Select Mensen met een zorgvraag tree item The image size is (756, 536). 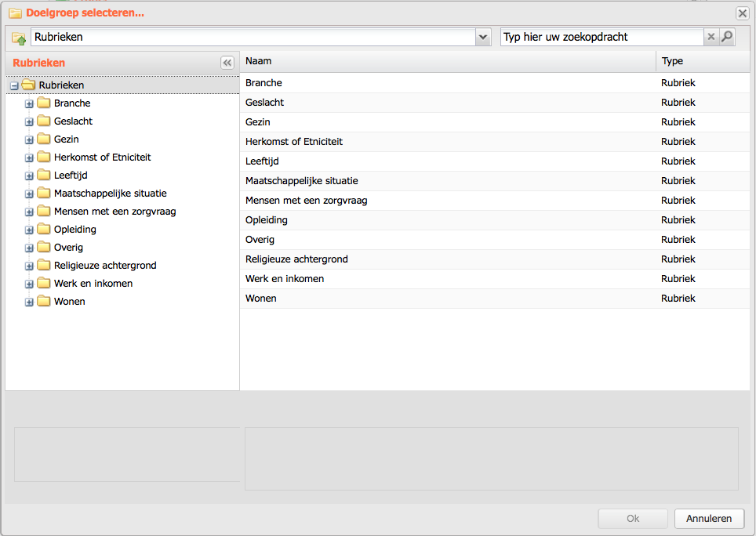pos(114,212)
